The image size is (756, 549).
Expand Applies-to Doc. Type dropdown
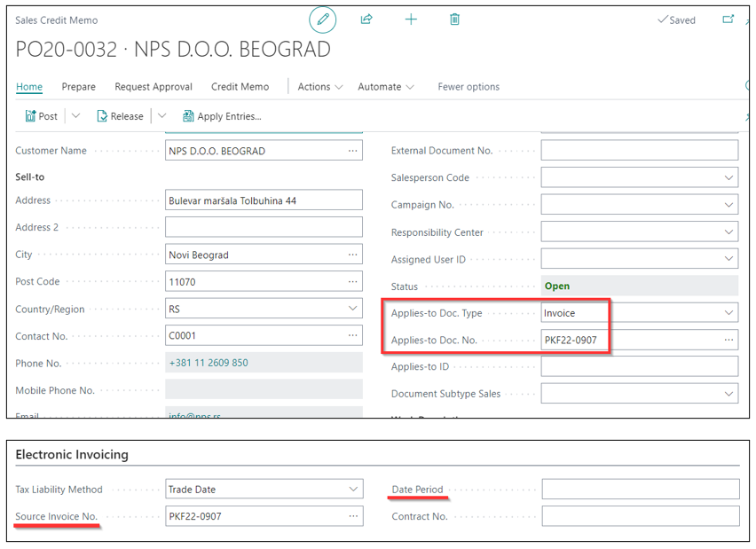click(728, 313)
